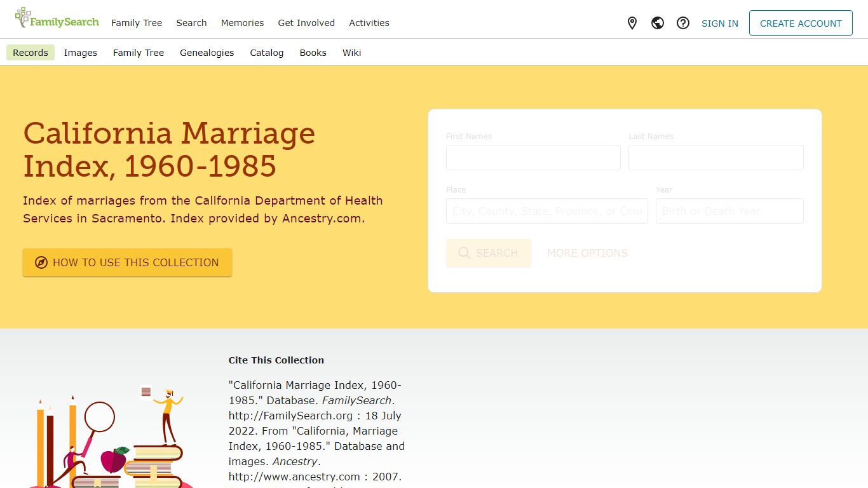Click the Index of marriages description text
The height and width of the screenshot is (488, 868).
pos(203,210)
